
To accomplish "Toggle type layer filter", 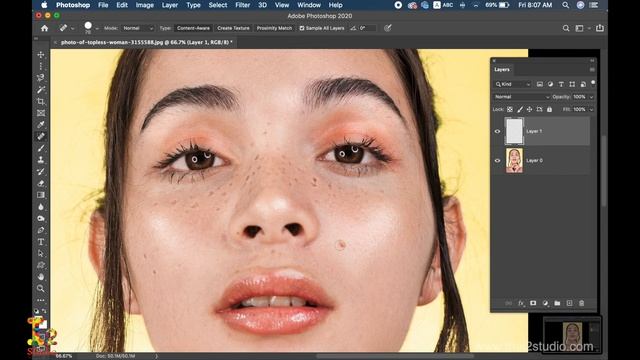I will click(561, 84).
